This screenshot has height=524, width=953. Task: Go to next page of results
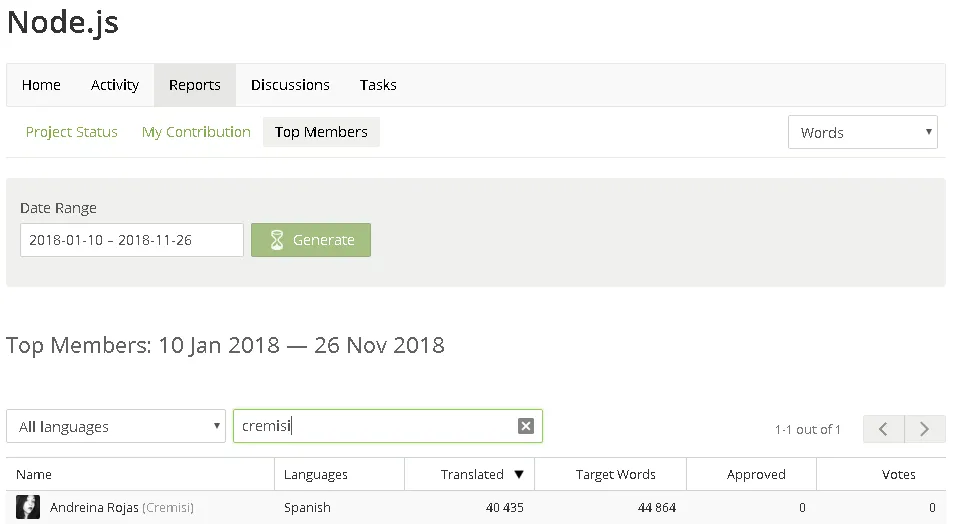coord(925,429)
